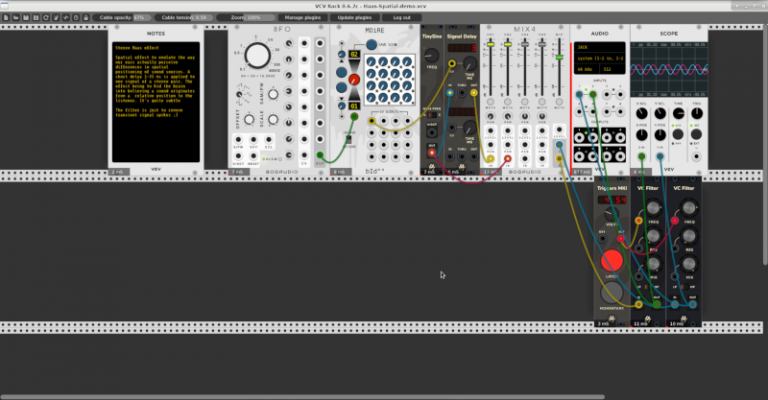Toggle the Scope X/Y mode button

pos(678,134)
